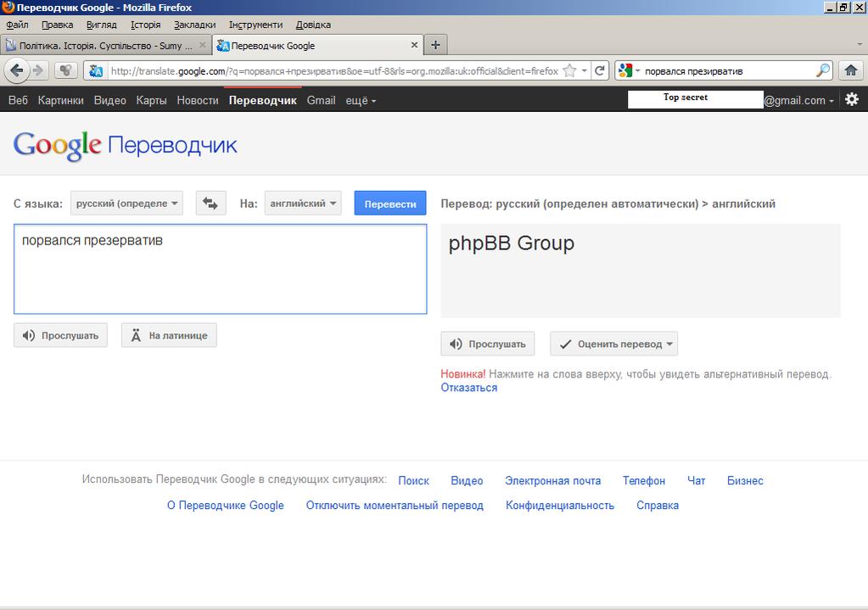Open source language dropdown русский
Screen dimensions: 868x610
pyautogui.click(x=126, y=203)
